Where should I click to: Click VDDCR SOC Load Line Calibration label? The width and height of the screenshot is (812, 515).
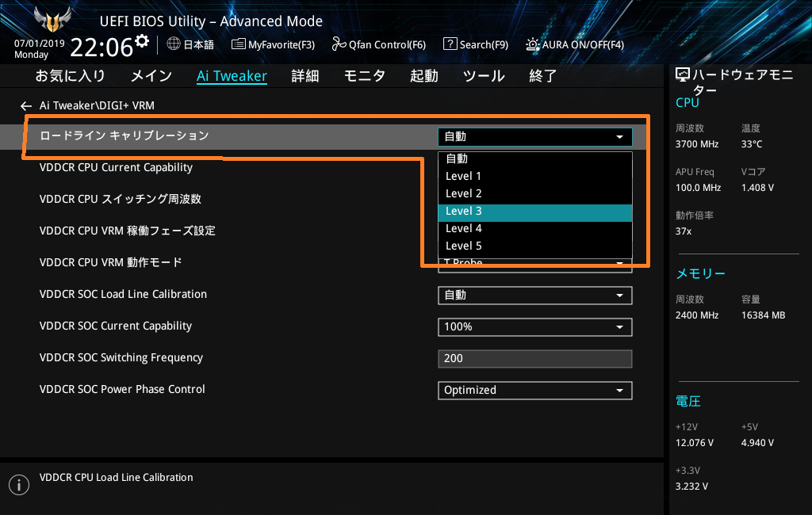(123, 294)
